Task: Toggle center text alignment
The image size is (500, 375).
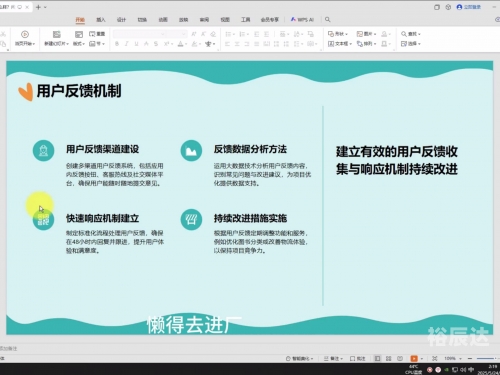Action: [x=237, y=44]
